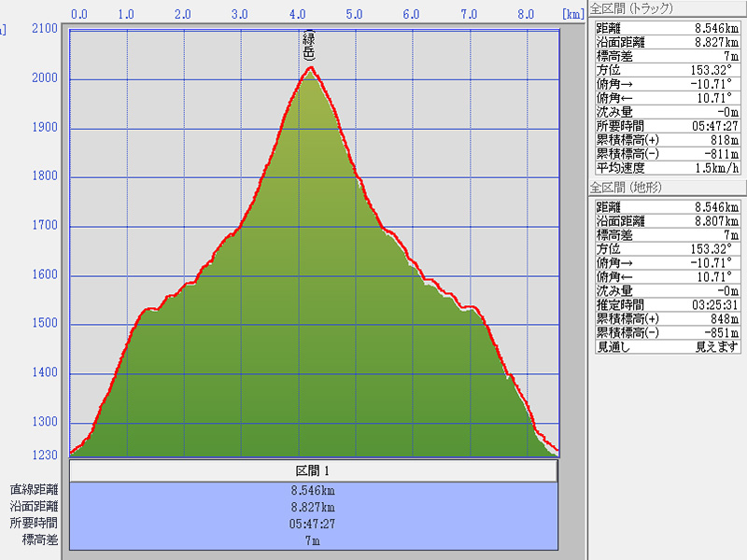Click the 2000 elevation axis label
Viewport: 747px width, 560px height.
44,78
